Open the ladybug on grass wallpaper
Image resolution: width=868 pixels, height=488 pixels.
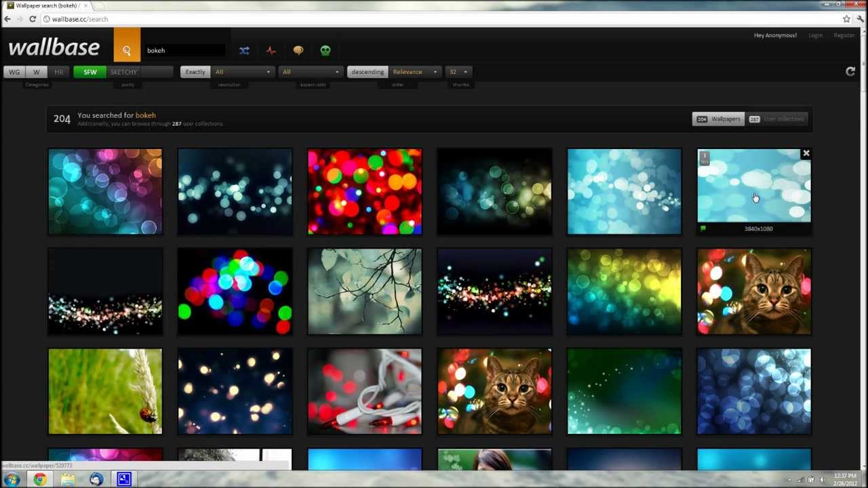tap(105, 391)
